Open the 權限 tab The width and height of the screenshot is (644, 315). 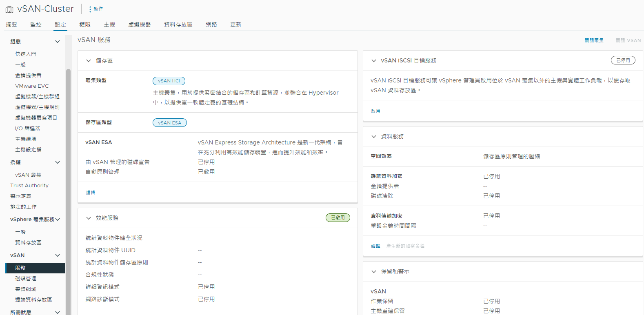[x=85, y=24]
